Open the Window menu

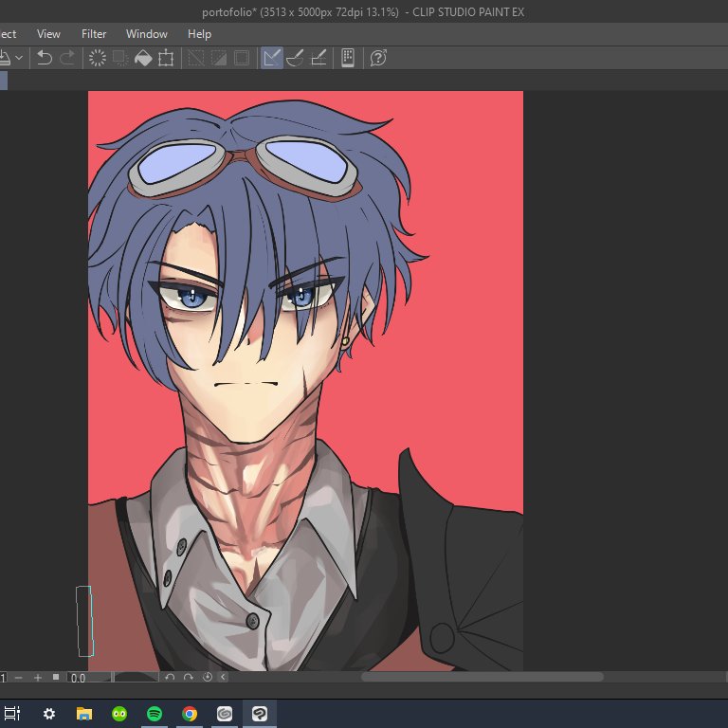coord(147,34)
